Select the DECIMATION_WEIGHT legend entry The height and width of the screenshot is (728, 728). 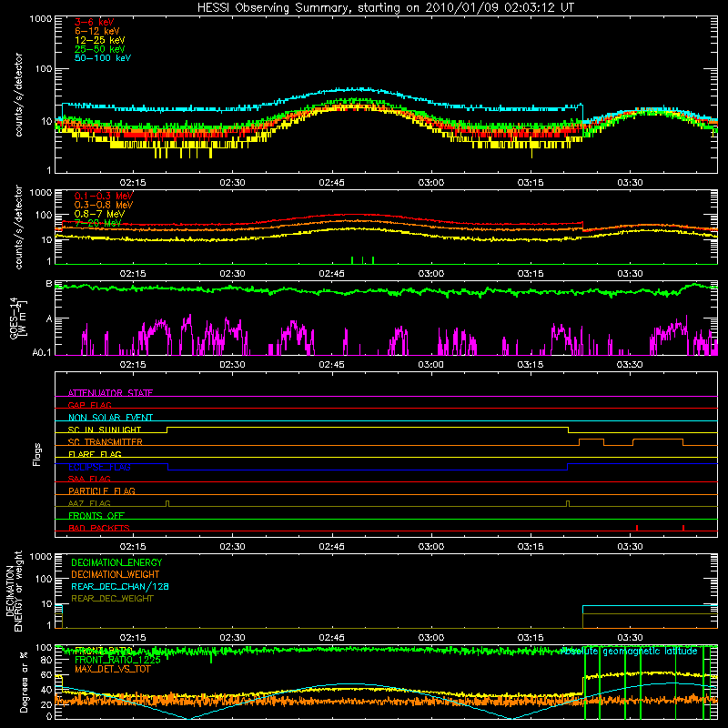pos(116,574)
